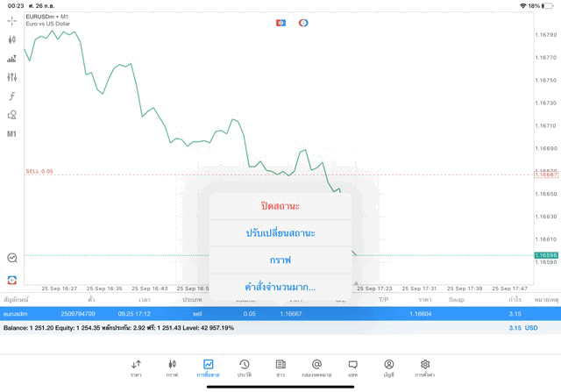Tap the กำไร profit column header
The image size is (561, 392).
coord(515,300)
